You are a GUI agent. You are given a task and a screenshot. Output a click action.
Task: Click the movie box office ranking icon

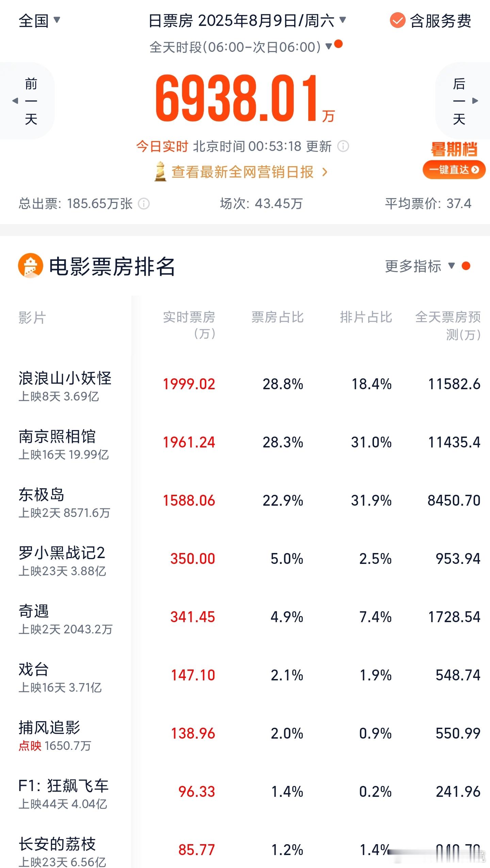pos(31,266)
